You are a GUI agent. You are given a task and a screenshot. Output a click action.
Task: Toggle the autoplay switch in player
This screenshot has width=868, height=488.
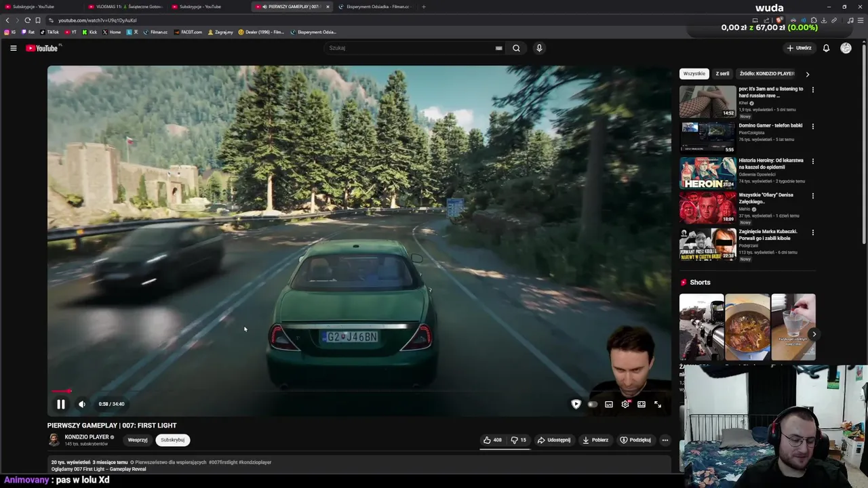593,404
